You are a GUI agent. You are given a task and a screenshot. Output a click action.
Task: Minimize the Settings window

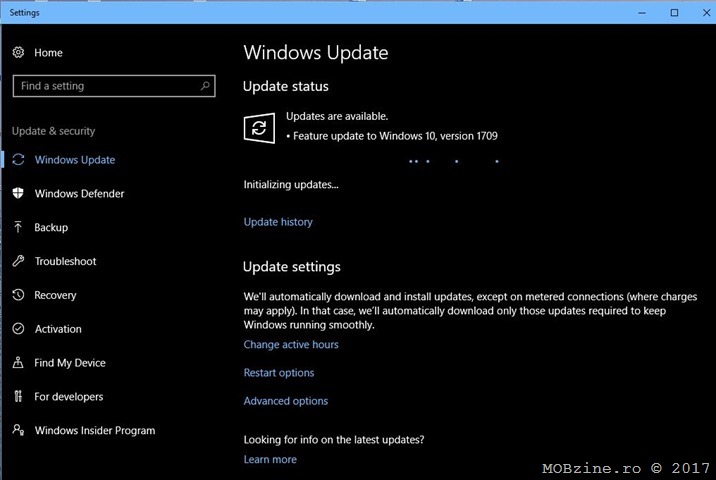click(x=642, y=13)
